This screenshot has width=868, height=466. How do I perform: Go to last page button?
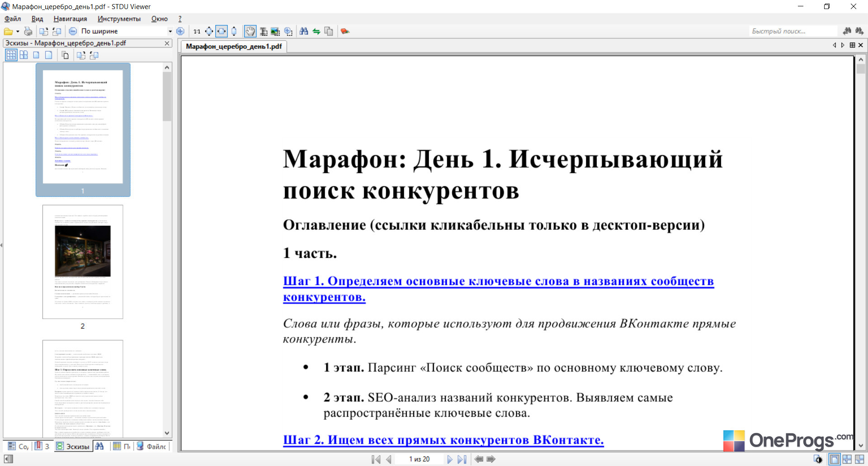click(462, 459)
